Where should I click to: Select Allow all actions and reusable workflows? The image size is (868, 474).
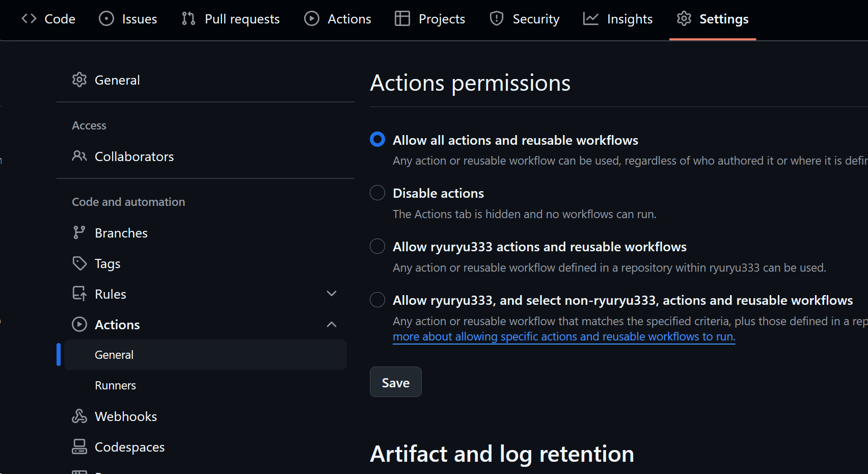[377, 139]
